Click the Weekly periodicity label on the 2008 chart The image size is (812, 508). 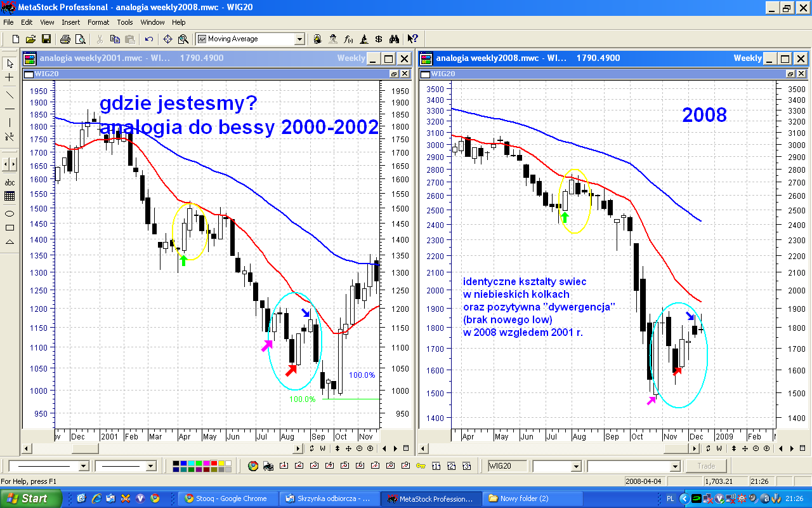point(747,58)
